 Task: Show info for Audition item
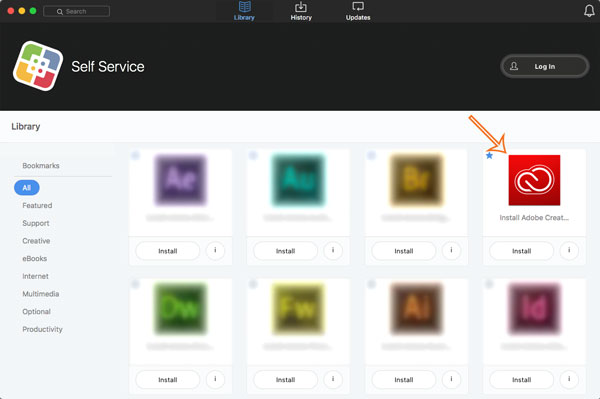pos(333,251)
